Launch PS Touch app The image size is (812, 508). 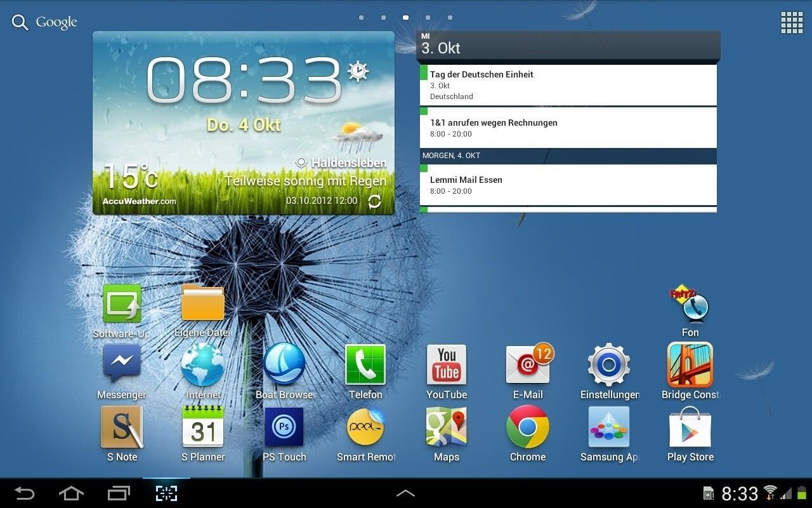coord(284,427)
